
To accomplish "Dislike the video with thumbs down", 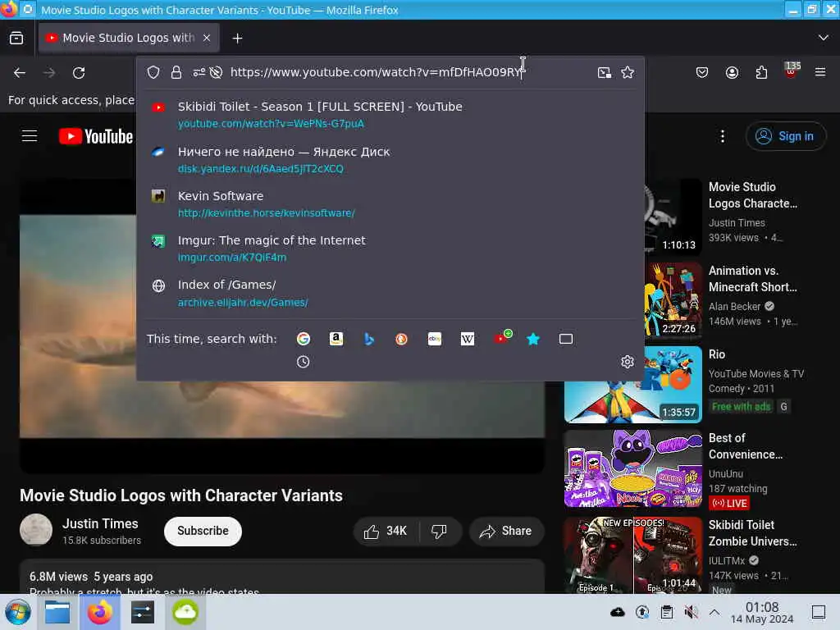I will point(440,531).
